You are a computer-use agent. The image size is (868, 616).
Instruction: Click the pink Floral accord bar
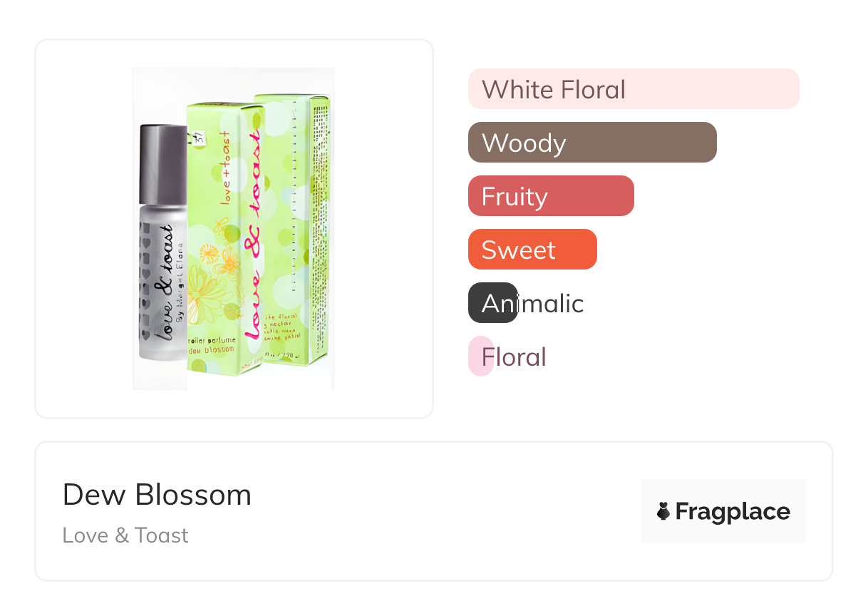480,356
